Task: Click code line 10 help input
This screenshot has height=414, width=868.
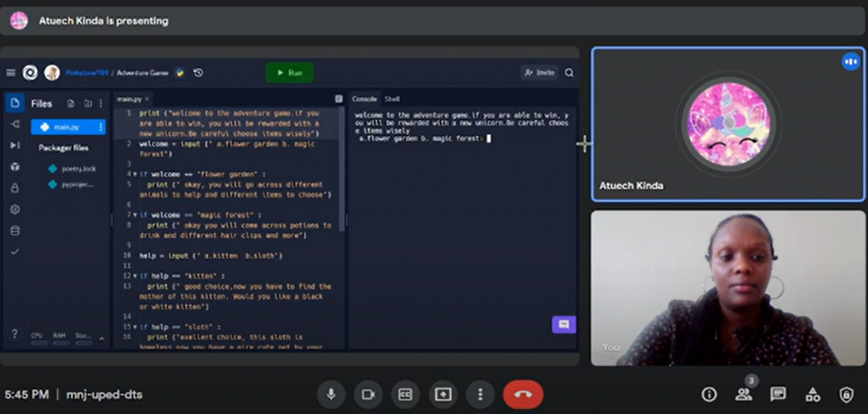Action: point(211,255)
